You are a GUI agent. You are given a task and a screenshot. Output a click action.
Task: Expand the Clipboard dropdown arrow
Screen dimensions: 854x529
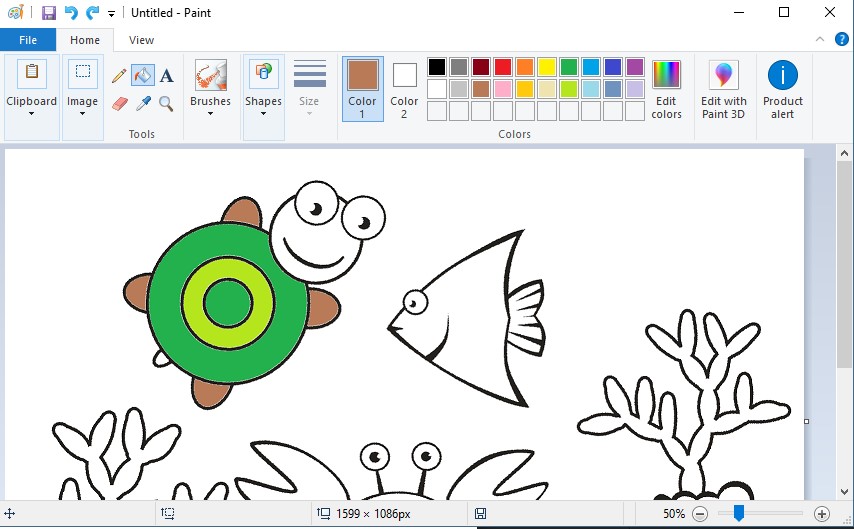click(x=32, y=114)
